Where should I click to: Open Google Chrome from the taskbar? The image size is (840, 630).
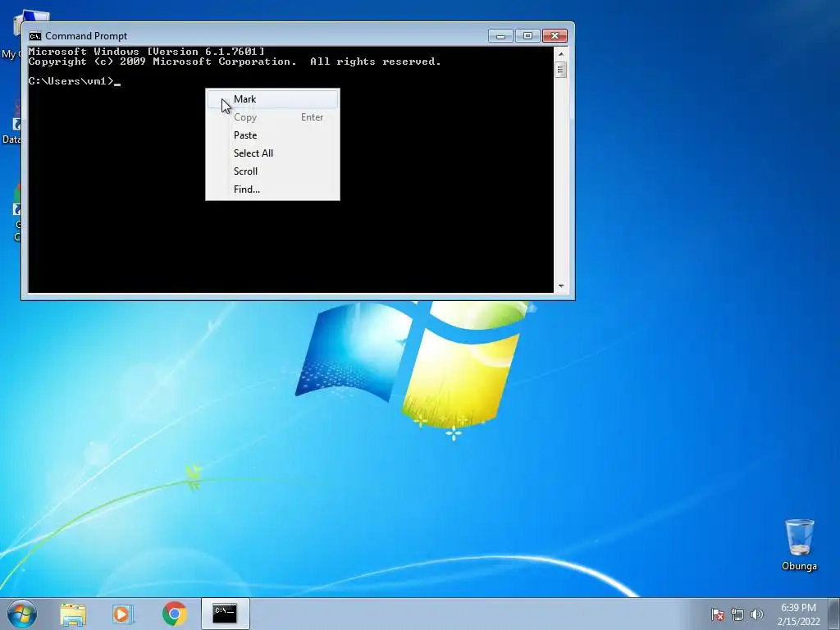click(x=174, y=614)
